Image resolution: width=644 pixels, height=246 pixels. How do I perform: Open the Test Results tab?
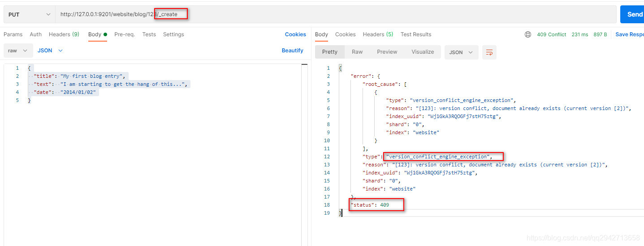[416, 34]
